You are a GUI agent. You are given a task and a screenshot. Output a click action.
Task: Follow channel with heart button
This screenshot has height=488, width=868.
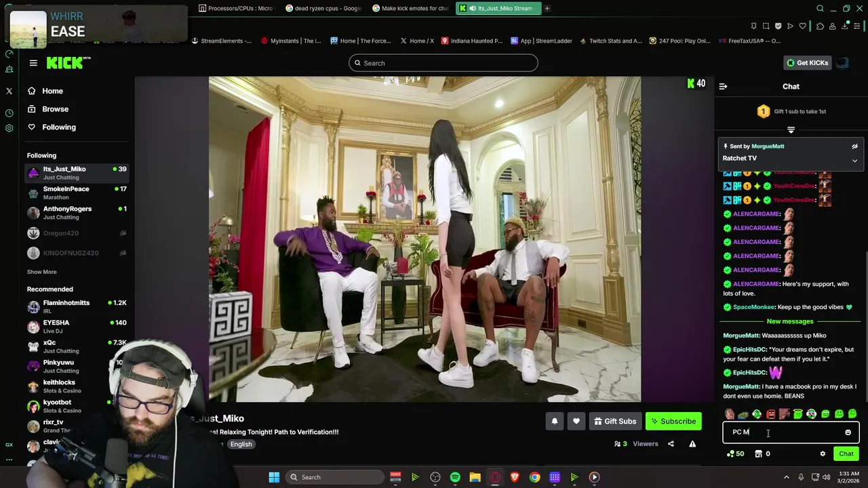click(576, 422)
